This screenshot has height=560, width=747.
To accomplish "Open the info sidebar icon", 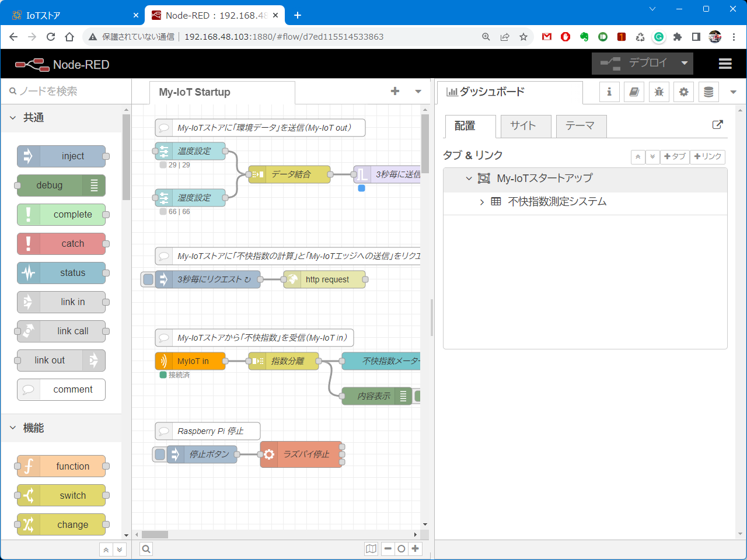I will (609, 92).
